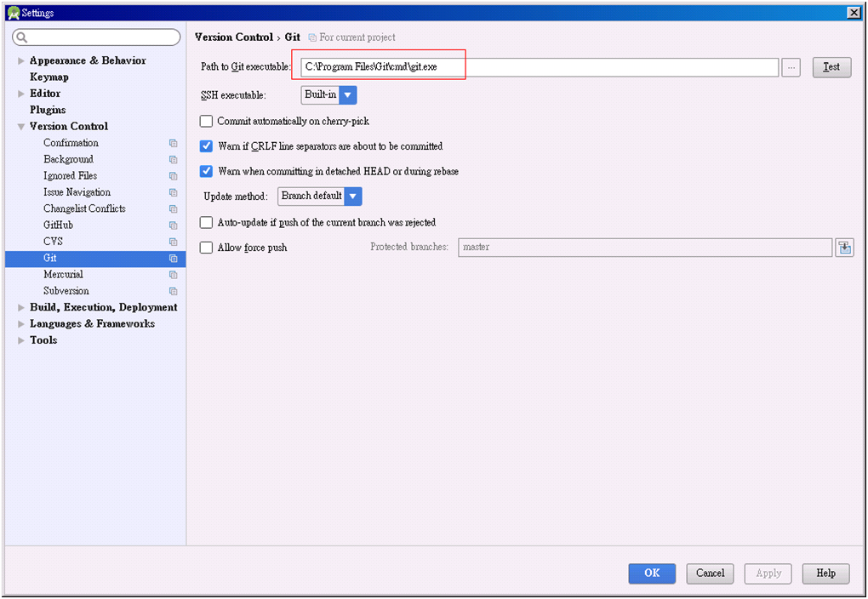
Task: Click the Cancel button
Action: (x=710, y=573)
